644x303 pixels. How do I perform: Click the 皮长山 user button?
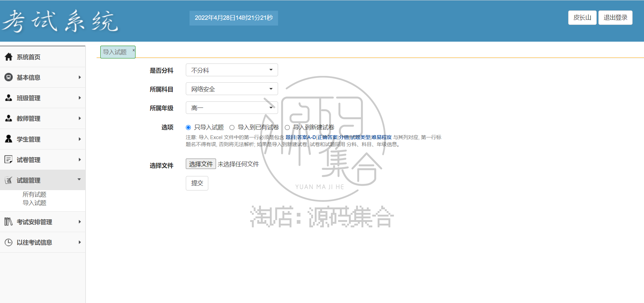(582, 17)
